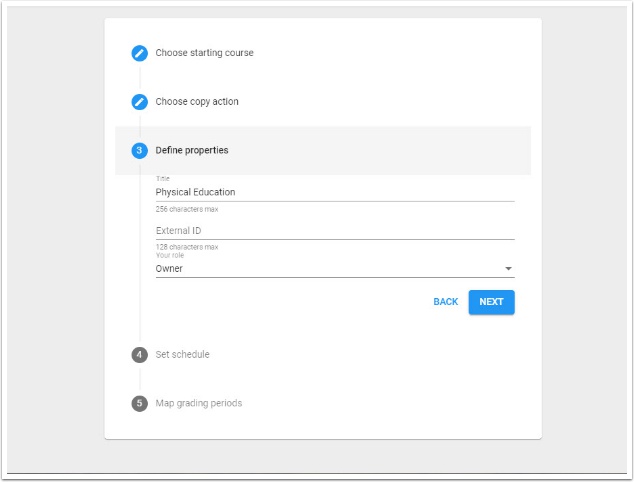Click the edit pencil icon for Choose copy action
Viewport: 634px width, 482px height.
pos(140,102)
